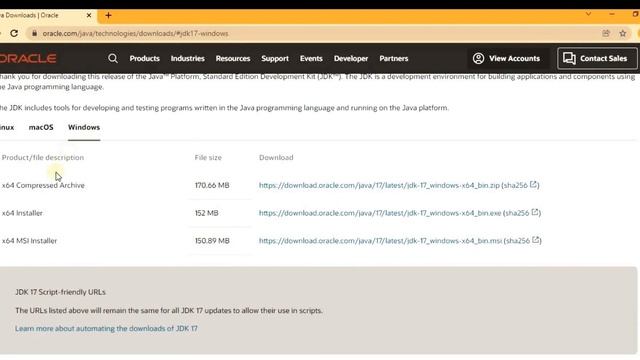Click the '170.66 MB' file size cell

coord(212,185)
